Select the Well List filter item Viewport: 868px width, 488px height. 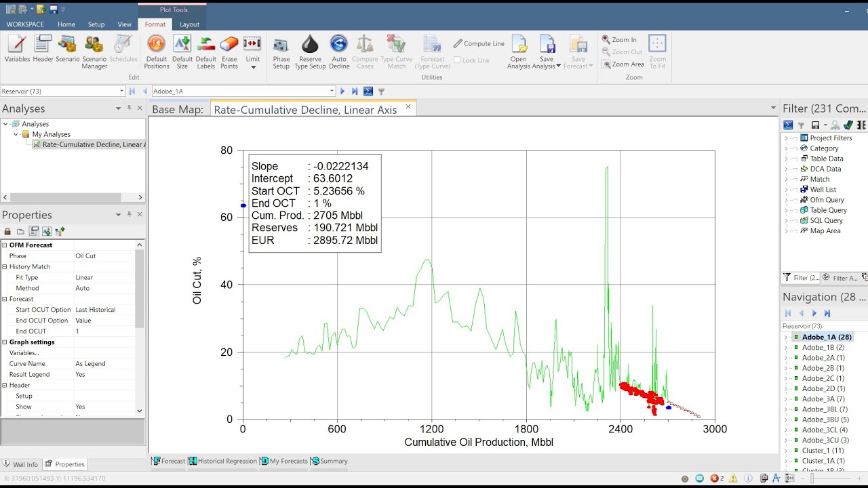pyautogui.click(x=823, y=190)
